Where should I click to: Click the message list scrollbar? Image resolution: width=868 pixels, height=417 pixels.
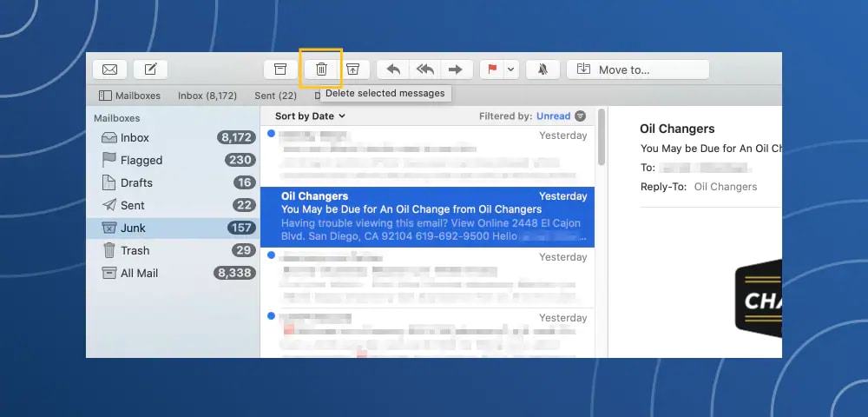click(x=602, y=137)
